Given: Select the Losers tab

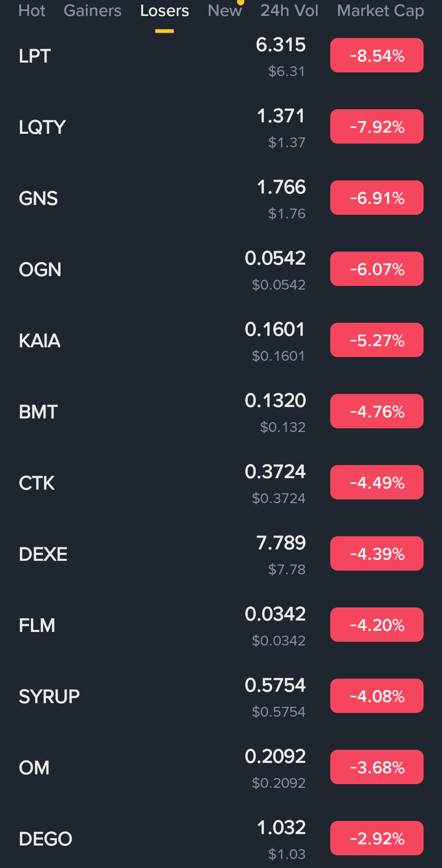Looking at the screenshot, I should point(165,11).
